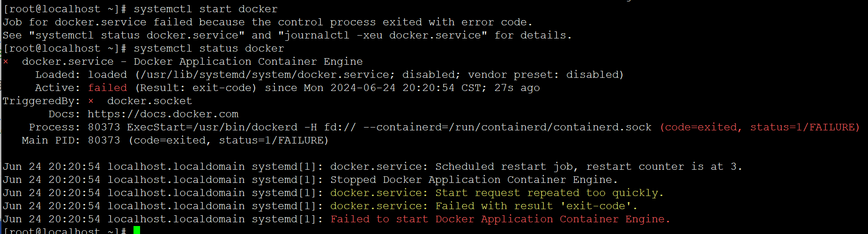The image size is (868, 234).
Task: Click the docker.service unit file path
Action: pyautogui.click(x=265, y=75)
